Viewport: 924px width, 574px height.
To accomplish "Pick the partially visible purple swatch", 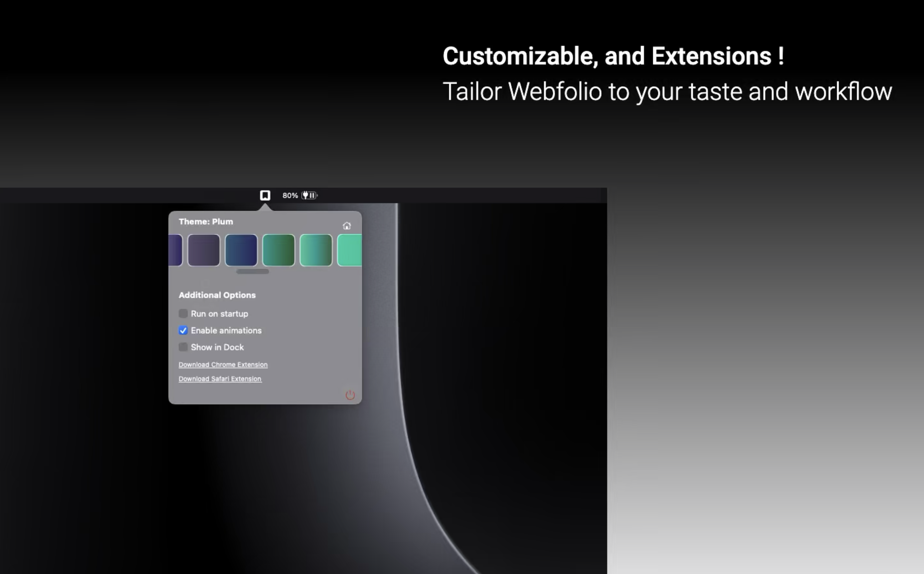I will pos(175,250).
